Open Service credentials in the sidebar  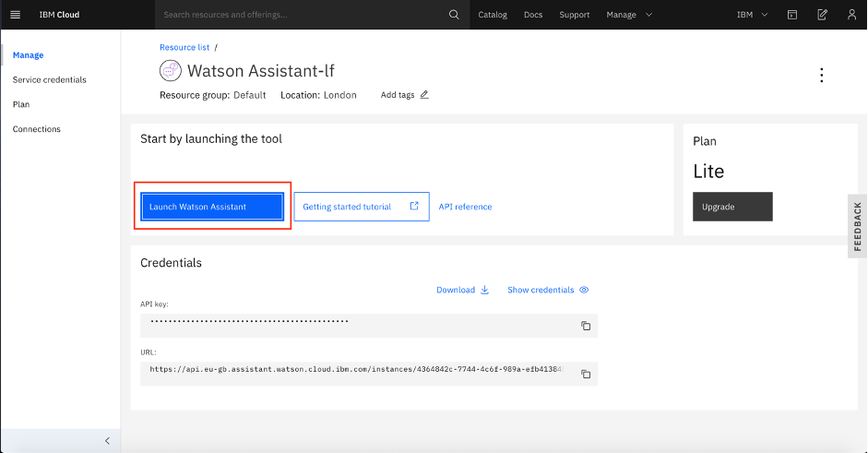pos(49,79)
